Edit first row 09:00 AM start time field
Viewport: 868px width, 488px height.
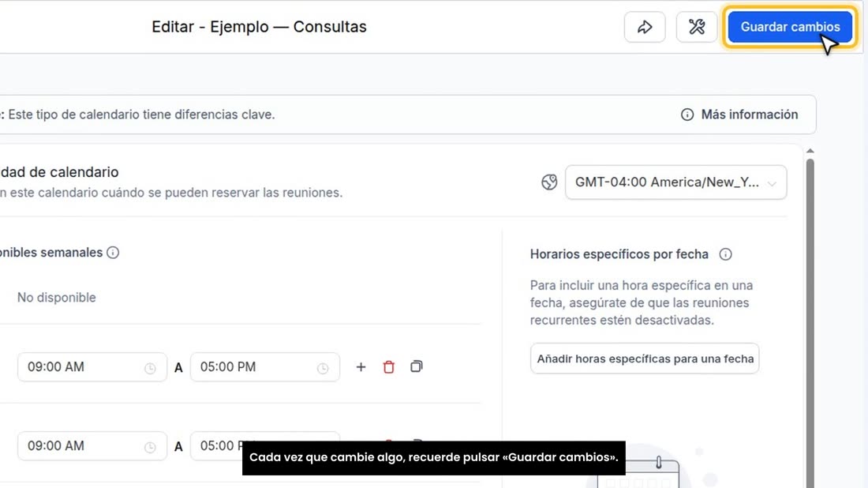[92, 367]
